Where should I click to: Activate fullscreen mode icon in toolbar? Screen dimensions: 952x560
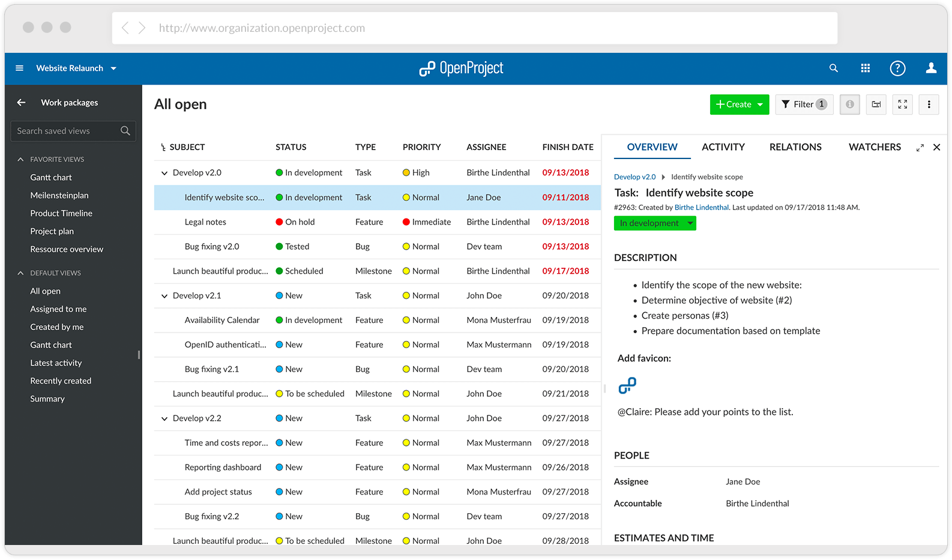(x=902, y=104)
